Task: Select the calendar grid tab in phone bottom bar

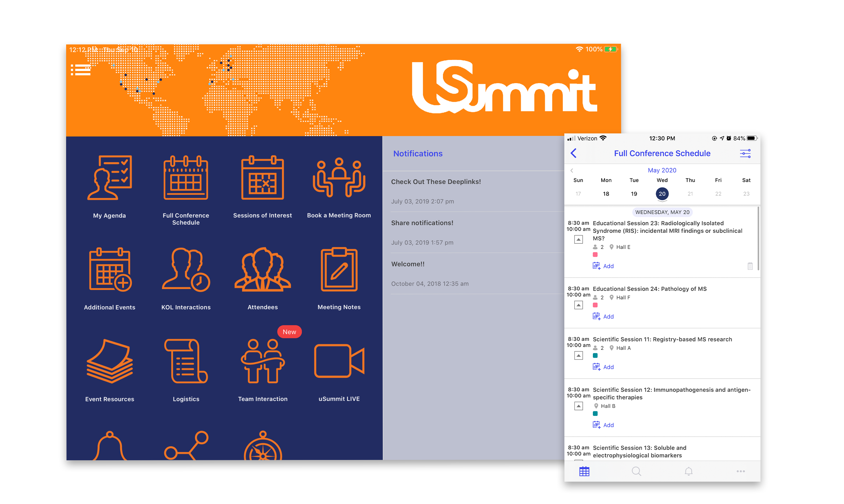Action: click(584, 471)
